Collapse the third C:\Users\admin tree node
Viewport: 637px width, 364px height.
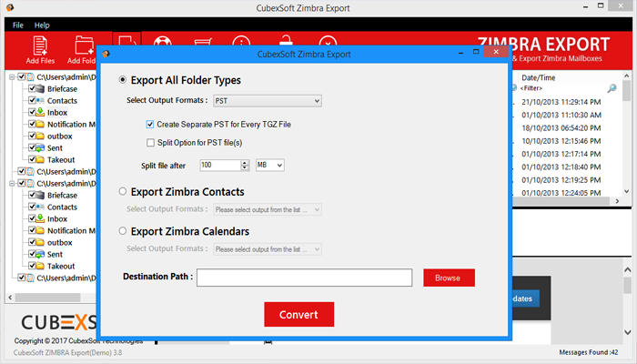(x=12, y=184)
